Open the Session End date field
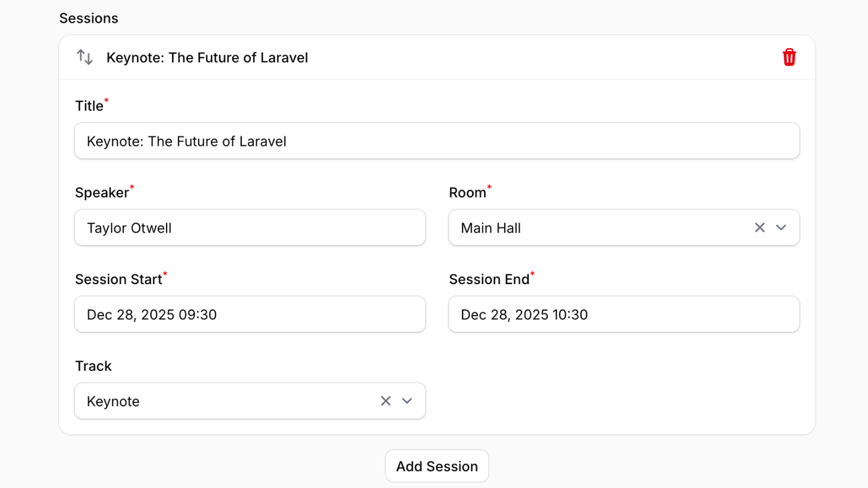The image size is (868, 488). point(624,314)
